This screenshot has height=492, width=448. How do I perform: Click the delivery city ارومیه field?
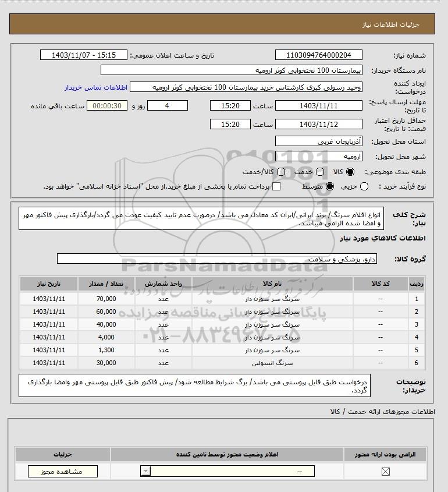pyautogui.click(x=318, y=156)
